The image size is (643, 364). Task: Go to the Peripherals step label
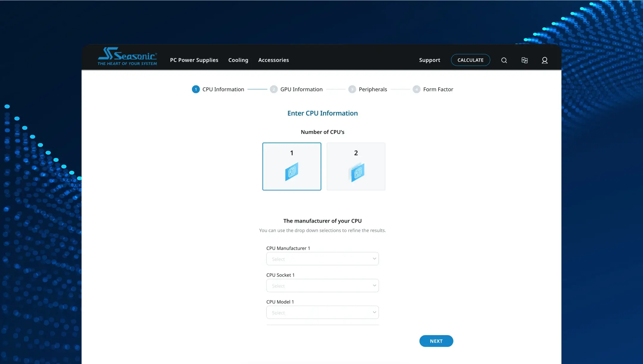click(373, 89)
